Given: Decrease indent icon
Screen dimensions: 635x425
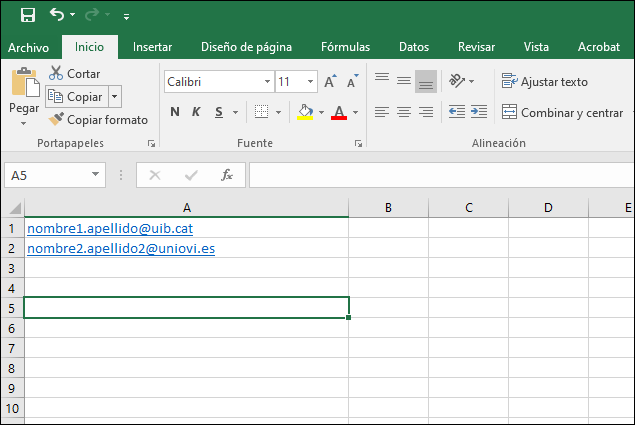Looking at the screenshot, I should (457, 112).
